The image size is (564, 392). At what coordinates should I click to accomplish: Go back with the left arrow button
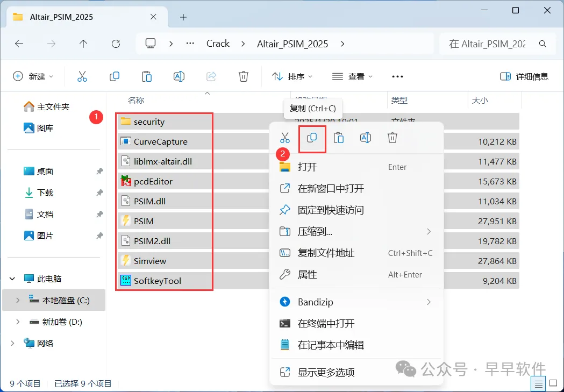[x=19, y=44]
